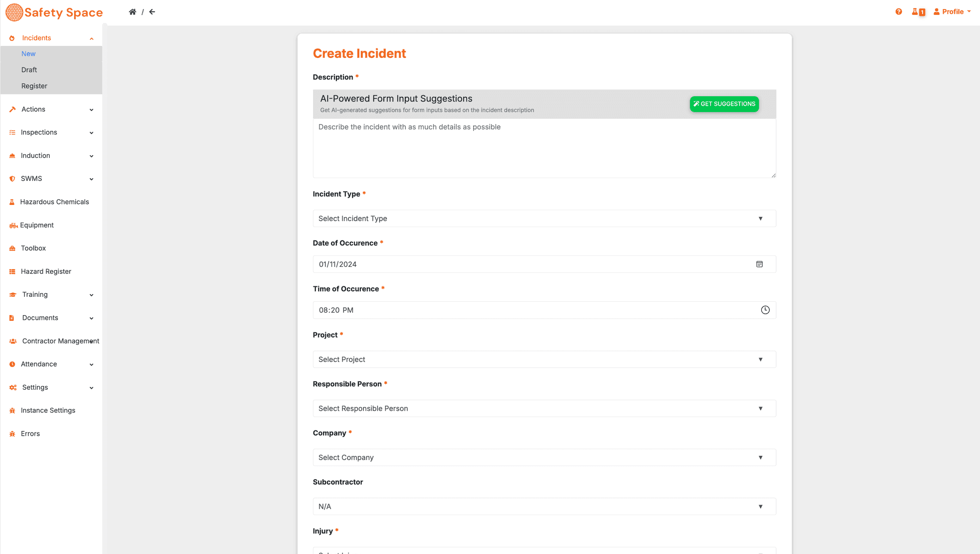Open the Select Company dropdown
980x554 pixels.
point(544,457)
